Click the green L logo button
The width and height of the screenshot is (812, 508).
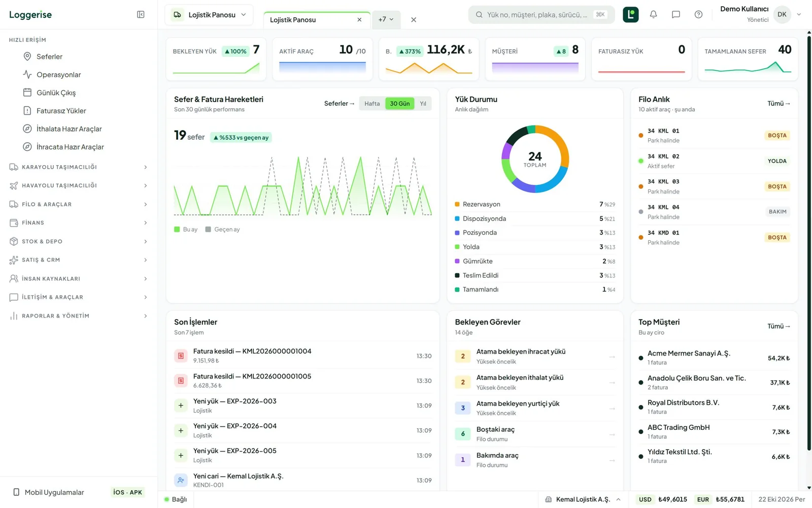(x=631, y=15)
